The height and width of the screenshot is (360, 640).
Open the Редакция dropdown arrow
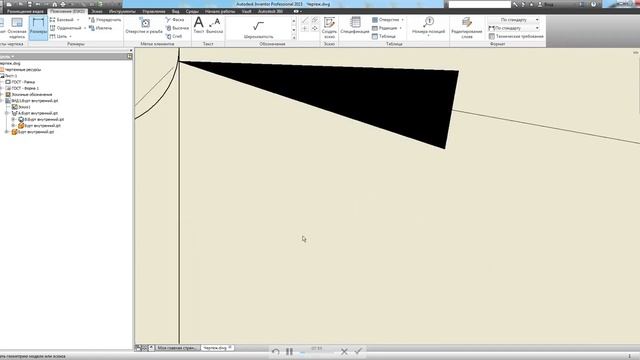[400, 28]
